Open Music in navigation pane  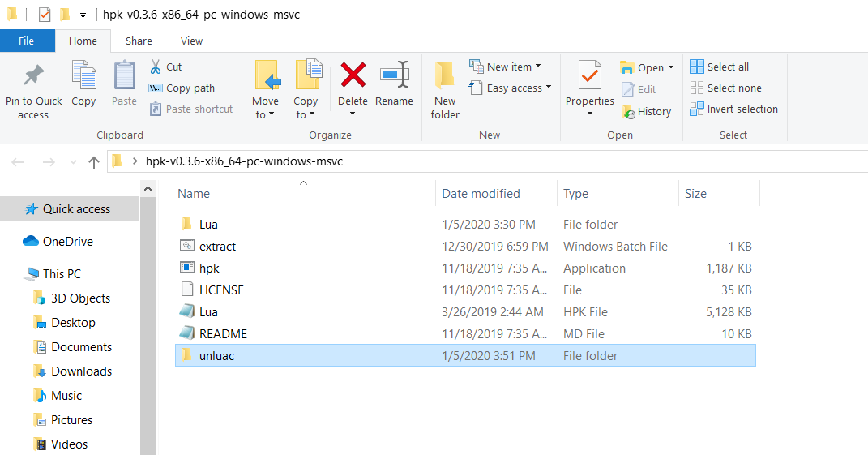[58, 396]
